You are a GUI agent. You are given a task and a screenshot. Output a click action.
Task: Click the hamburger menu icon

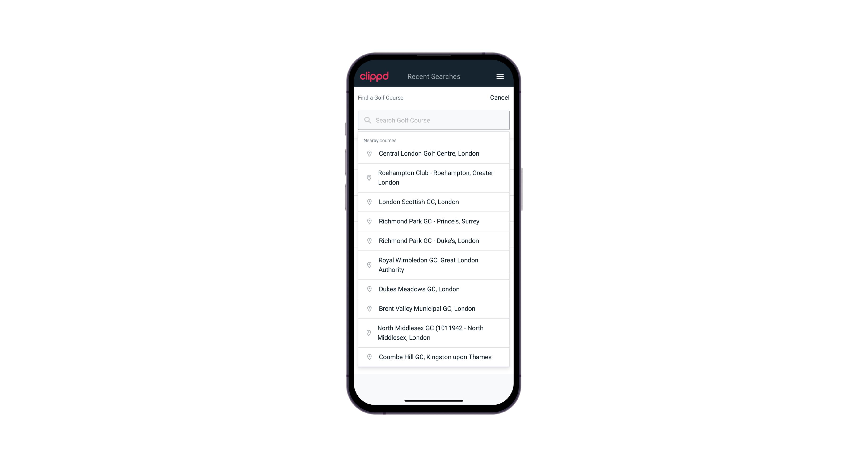click(x=499, y=76)
